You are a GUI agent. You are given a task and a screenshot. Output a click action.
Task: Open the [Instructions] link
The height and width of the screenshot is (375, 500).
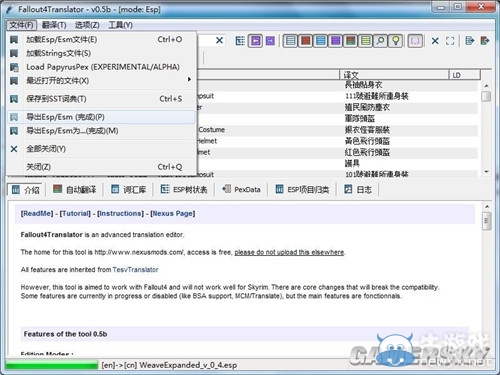coord(120,213)
